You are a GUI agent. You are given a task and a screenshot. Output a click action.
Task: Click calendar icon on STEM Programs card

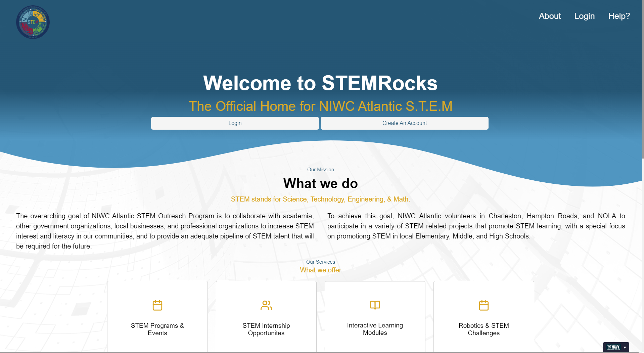click(157, 305)
